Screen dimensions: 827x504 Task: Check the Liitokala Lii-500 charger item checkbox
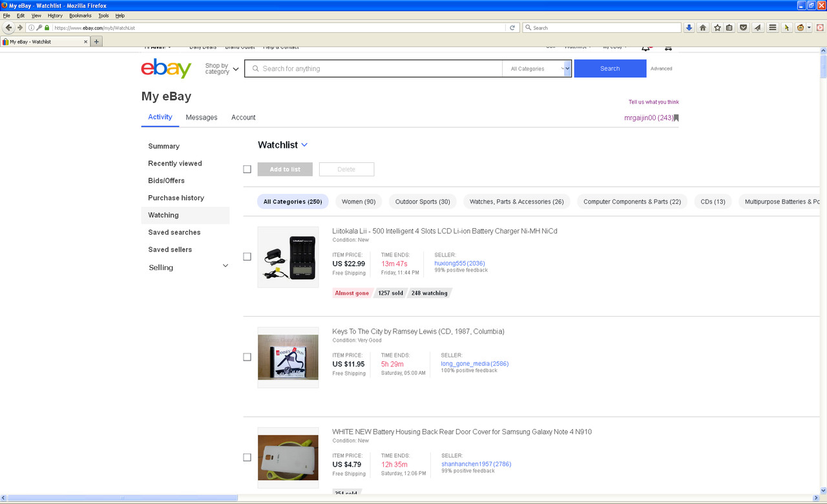tap(247, 257)
